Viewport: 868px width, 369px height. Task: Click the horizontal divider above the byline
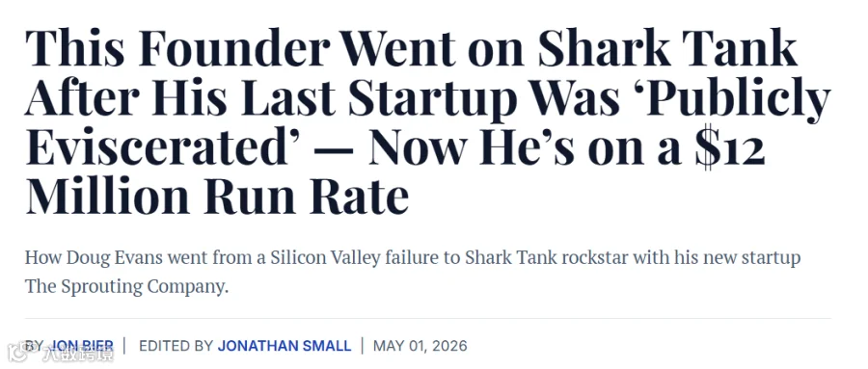(428, 319)
